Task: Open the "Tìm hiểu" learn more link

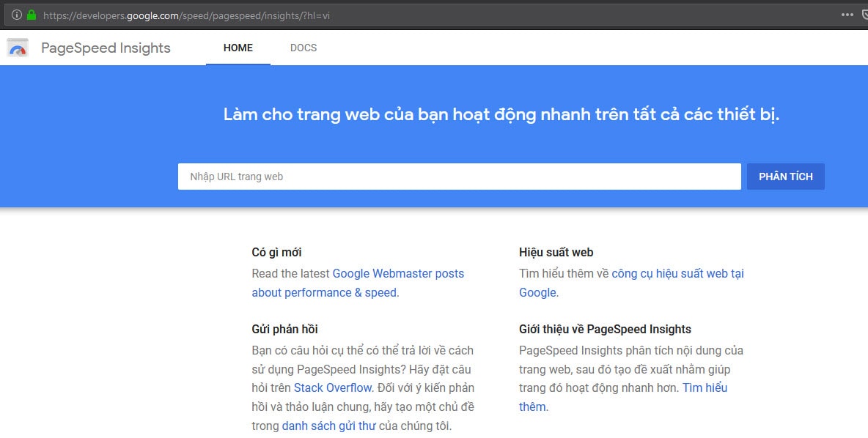Action: [705, 387]
